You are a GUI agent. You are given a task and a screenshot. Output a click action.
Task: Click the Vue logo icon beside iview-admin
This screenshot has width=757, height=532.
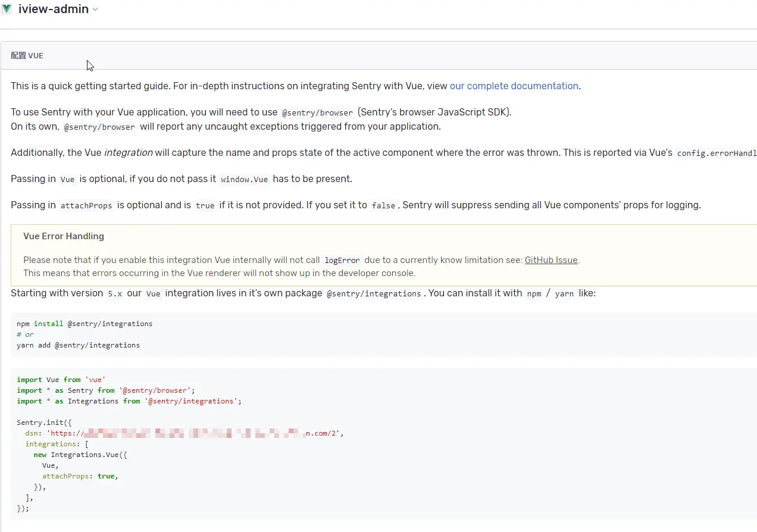tap(7, 9)
